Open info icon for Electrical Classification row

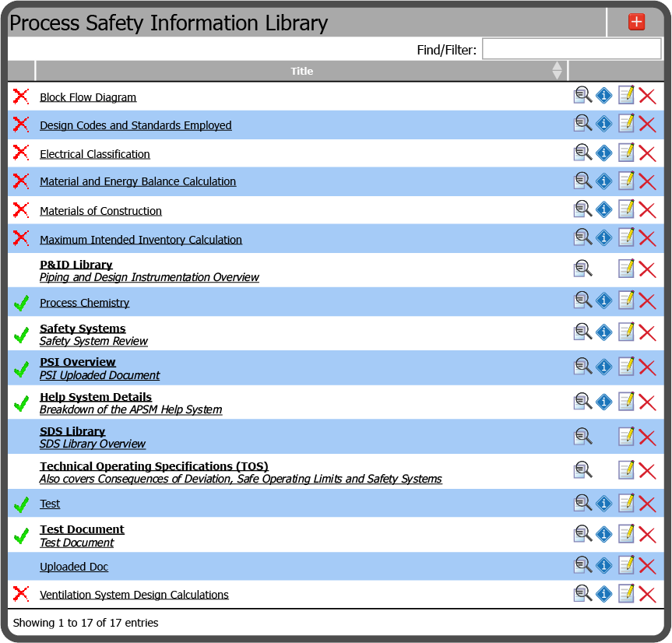pyautogui.click(x=604, y=153)
